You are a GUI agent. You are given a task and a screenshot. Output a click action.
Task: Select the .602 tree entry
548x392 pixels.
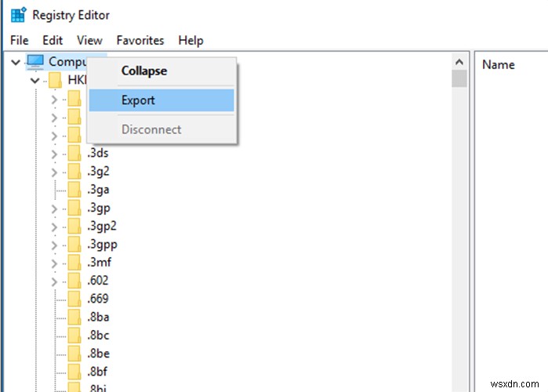98,280
